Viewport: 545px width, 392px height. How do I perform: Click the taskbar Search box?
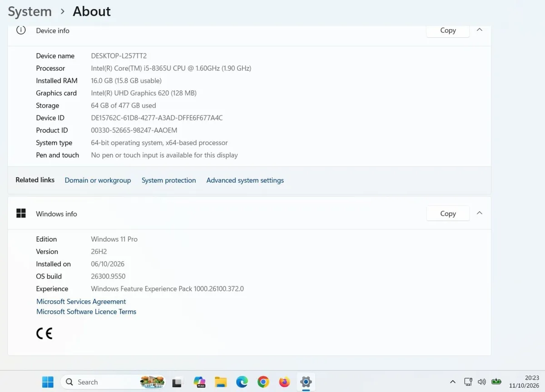click(114, 382)
